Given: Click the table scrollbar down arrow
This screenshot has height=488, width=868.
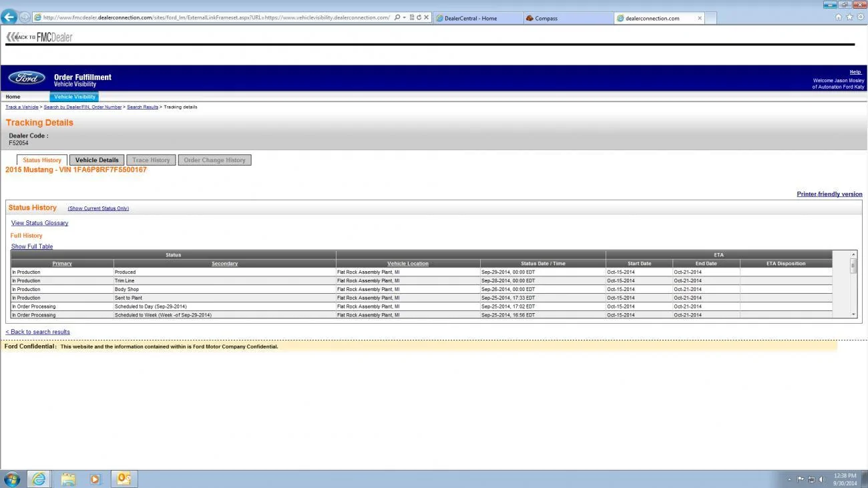Looking at the screenshot, I should 853,314.
